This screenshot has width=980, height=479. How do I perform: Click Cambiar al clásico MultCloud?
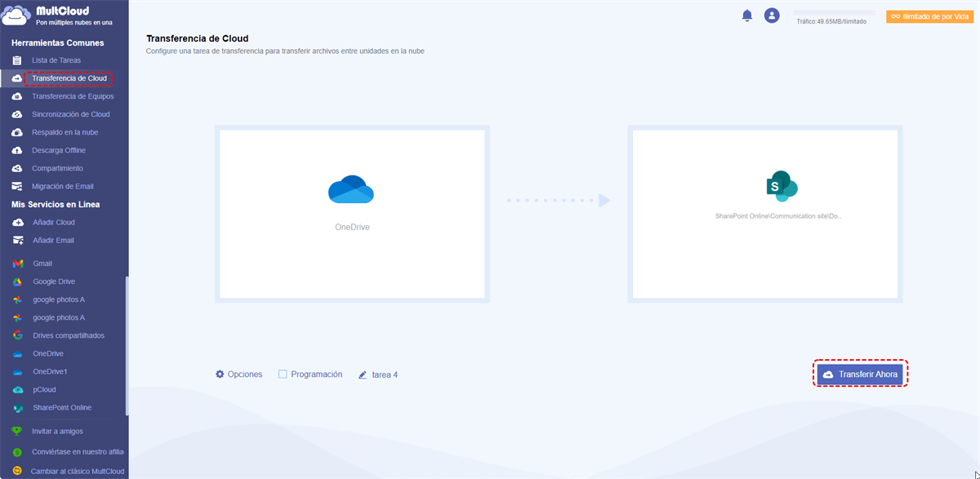pyautogui.click(x=78, y=471)
